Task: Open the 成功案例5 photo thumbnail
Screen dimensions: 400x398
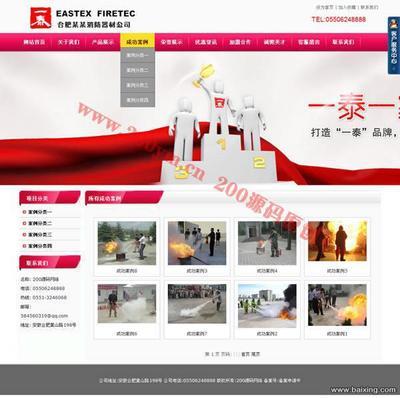Action: 337,241
